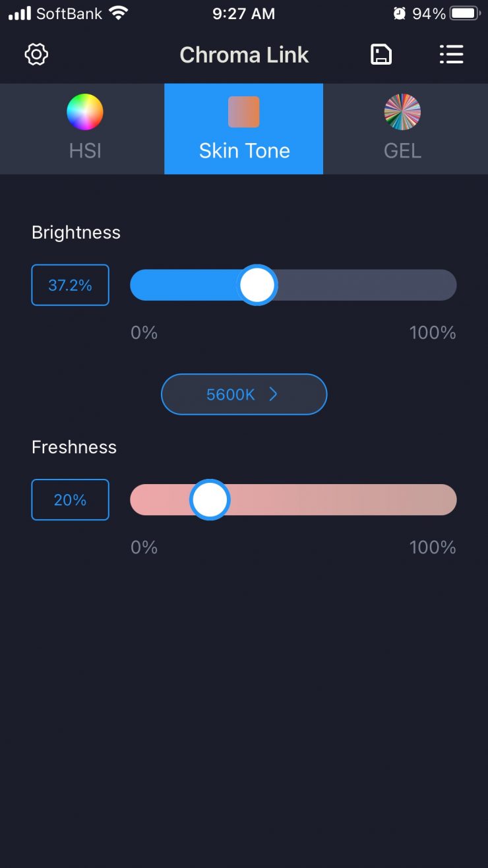Click the right end of Freshness track

442,500
